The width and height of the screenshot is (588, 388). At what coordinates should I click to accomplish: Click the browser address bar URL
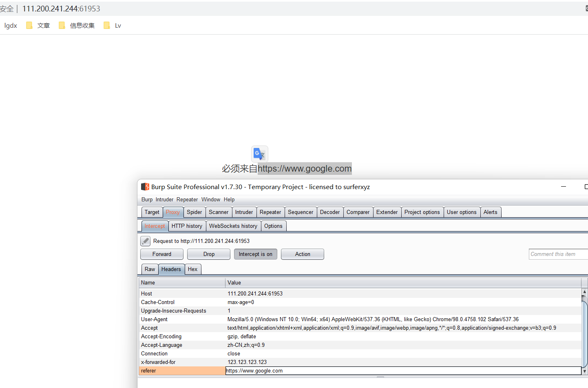coord(61,9)
